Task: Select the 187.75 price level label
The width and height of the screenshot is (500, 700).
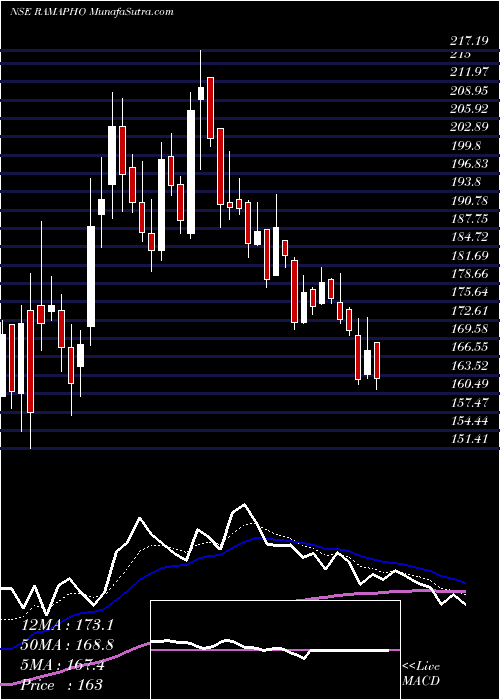Action: (x=469, y=219)
